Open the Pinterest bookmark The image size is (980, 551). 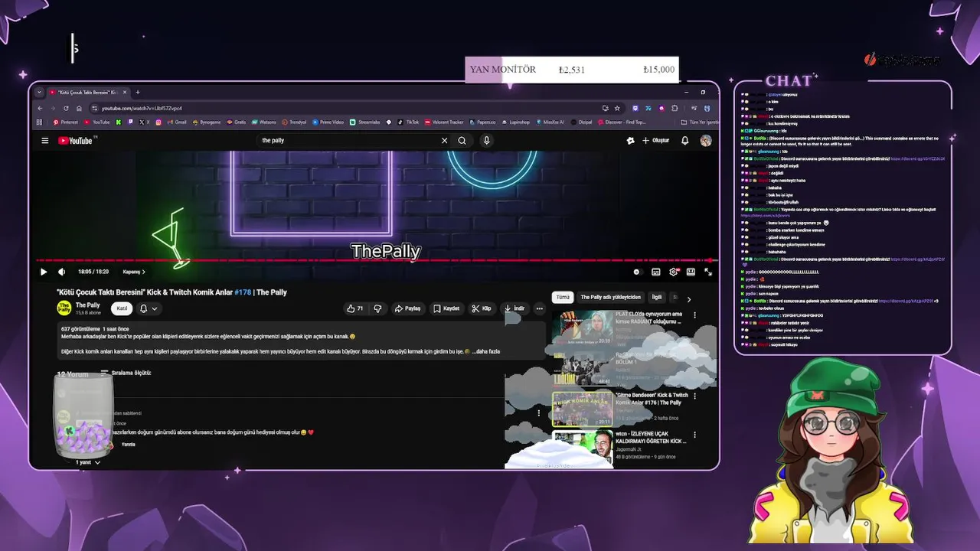(x=66, y=122)
